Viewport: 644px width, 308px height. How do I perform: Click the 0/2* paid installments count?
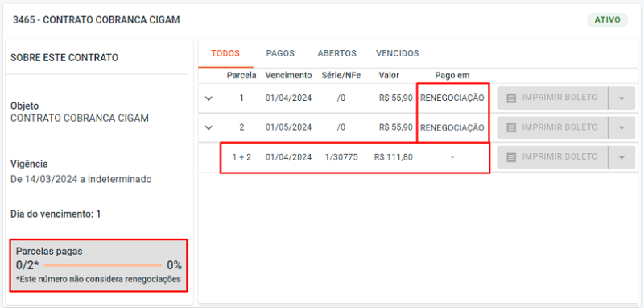point(27,265)
